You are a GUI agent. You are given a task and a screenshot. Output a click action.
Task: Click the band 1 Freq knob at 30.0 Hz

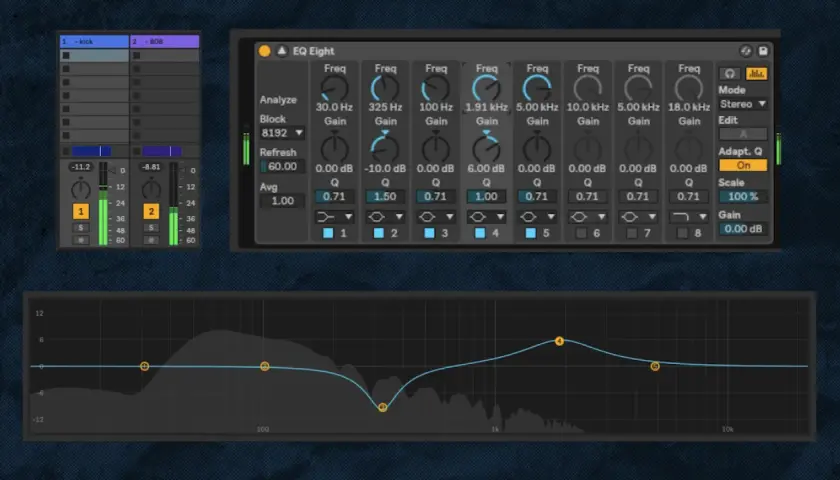point(335,88)
